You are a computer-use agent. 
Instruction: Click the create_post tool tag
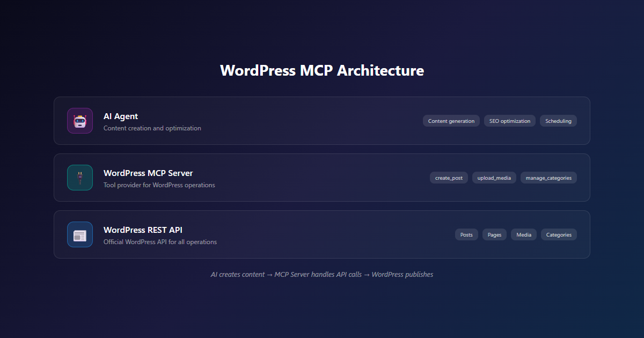(x=449, y=178)
